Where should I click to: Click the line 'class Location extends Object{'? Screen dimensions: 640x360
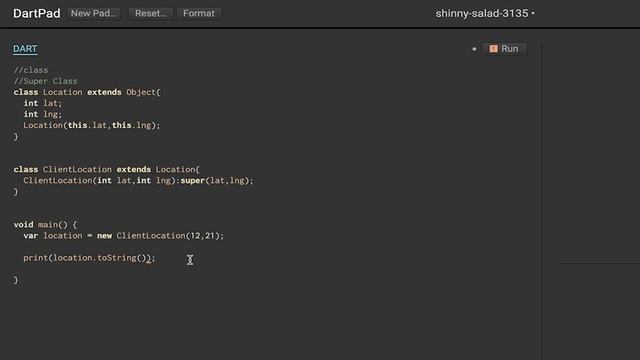pos(87,92)
